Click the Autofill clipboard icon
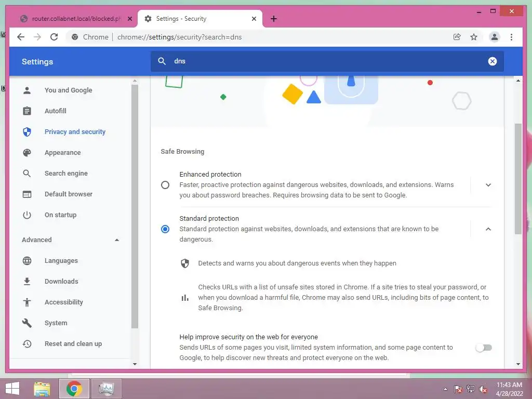The image size is (532, 399). 27,111
